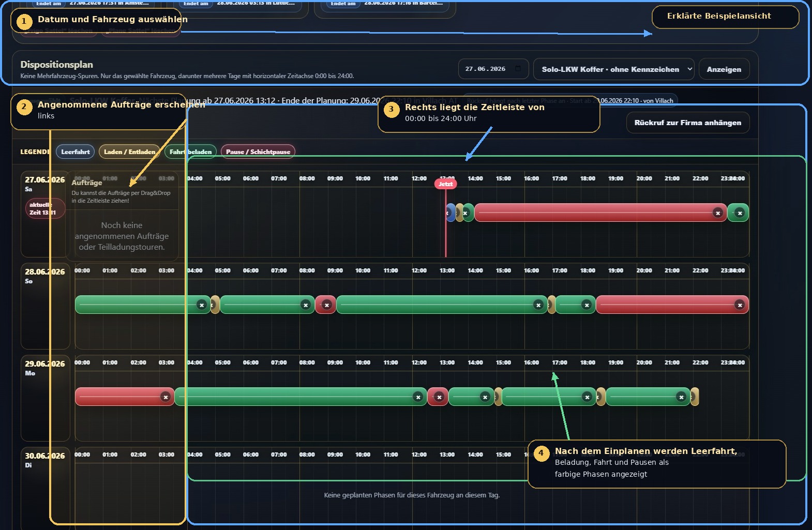Screen dimensions: 812x530
Task: Click the drag-and-drop hint 'Du kannst die Aufträge per Drag&Drop'
Action: click(121, 196)
